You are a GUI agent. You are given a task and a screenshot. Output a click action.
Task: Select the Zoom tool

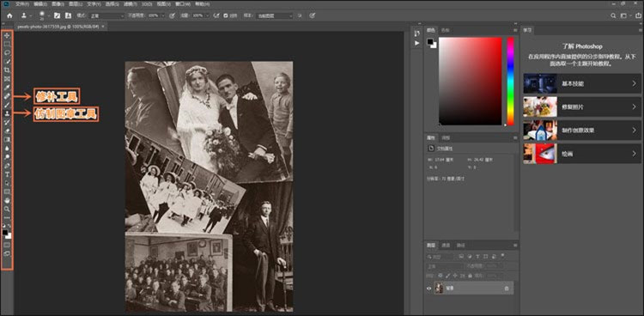(7, 209)
